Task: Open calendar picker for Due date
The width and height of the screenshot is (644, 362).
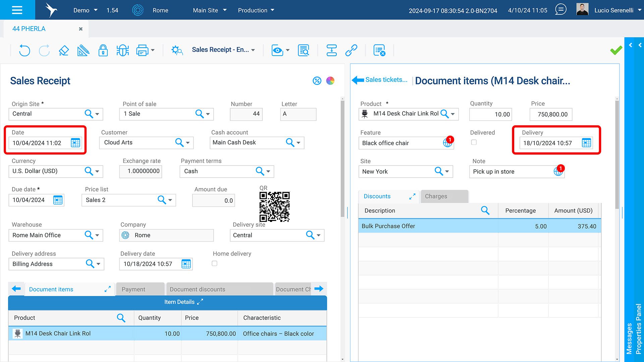Action: tap(58, 200)
